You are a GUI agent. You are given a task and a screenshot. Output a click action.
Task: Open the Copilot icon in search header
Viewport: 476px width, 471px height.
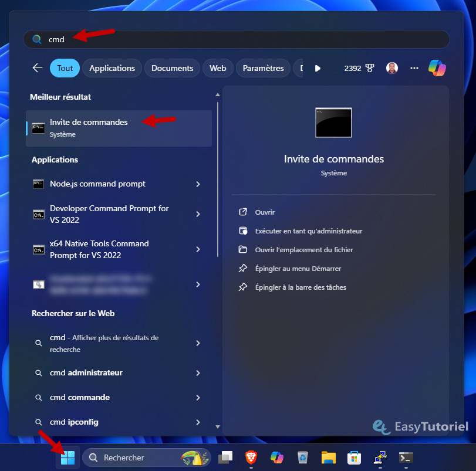click(437, 68)
